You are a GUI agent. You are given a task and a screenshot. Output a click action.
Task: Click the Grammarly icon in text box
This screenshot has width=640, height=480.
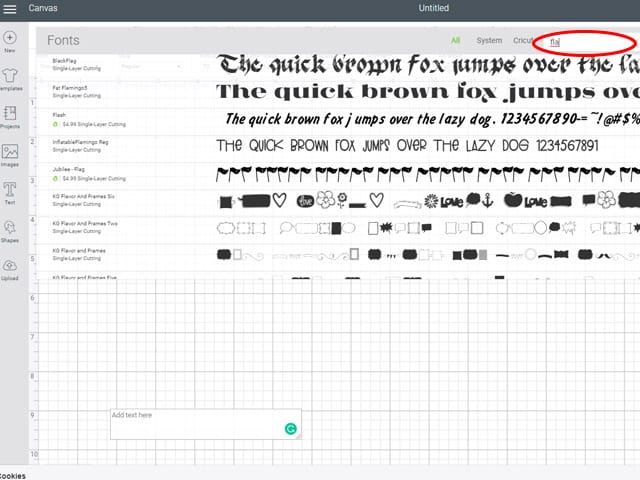(291, 429)
